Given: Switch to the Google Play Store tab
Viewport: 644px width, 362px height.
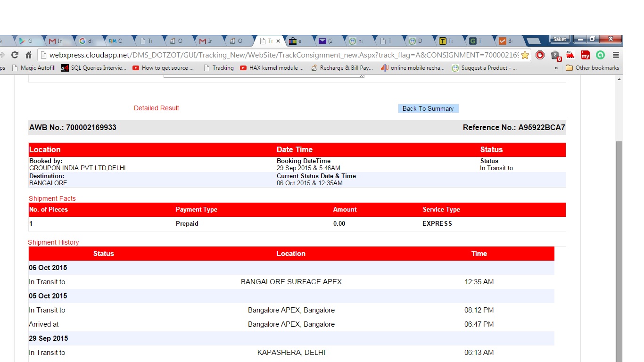Looking at the screenshot, I should click(x=25, y=41).
